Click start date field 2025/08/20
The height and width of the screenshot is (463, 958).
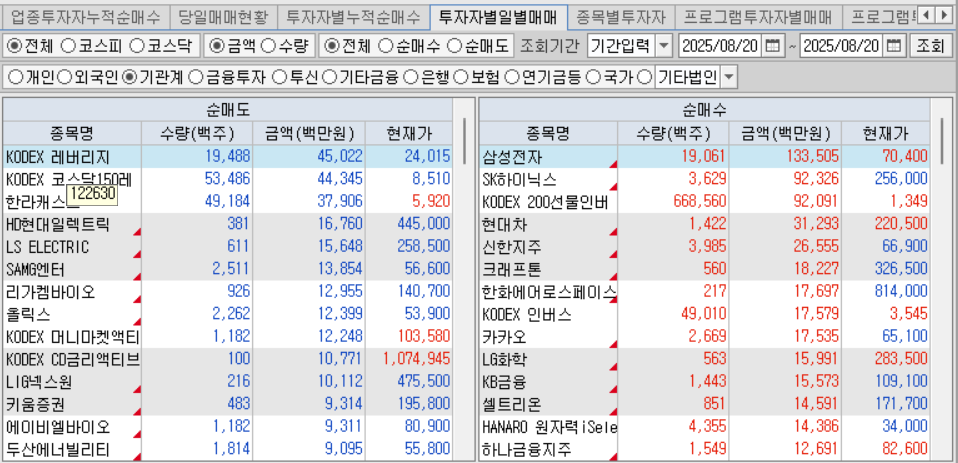tap(722, 46)
